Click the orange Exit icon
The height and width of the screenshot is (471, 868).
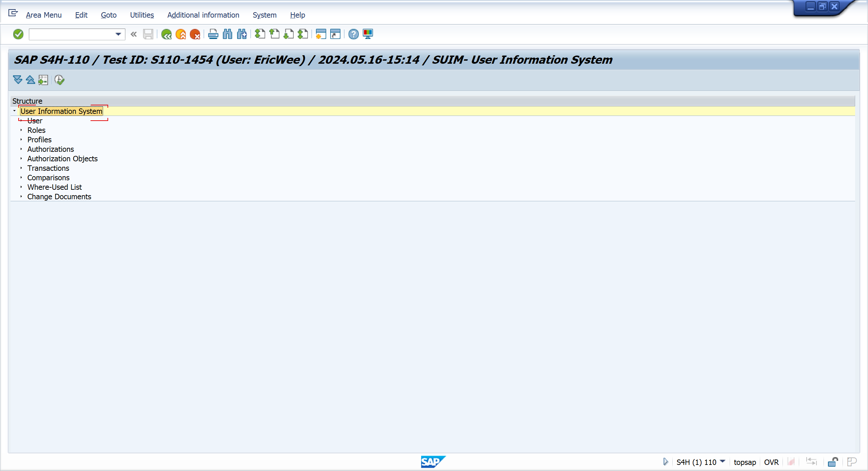pyautogui.click(x=181, y=34)
